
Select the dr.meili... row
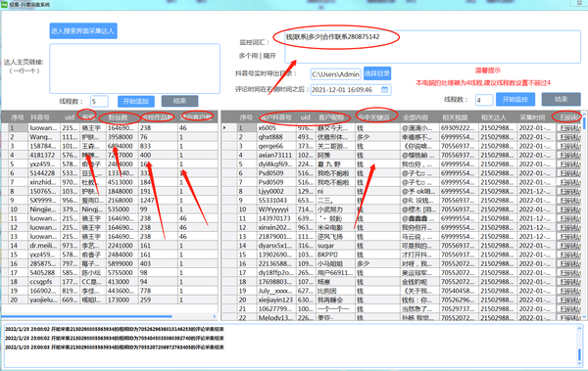[110, 246]
